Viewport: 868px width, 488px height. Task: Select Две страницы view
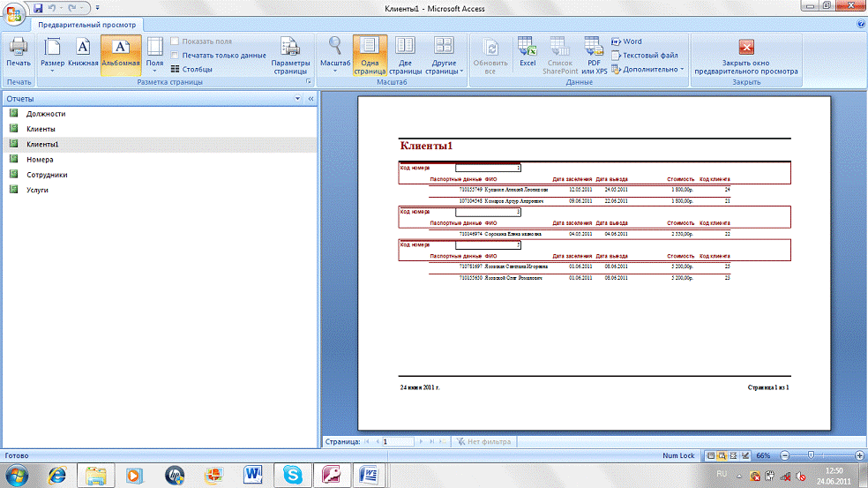pyautogui.click(x=405, y=55)
